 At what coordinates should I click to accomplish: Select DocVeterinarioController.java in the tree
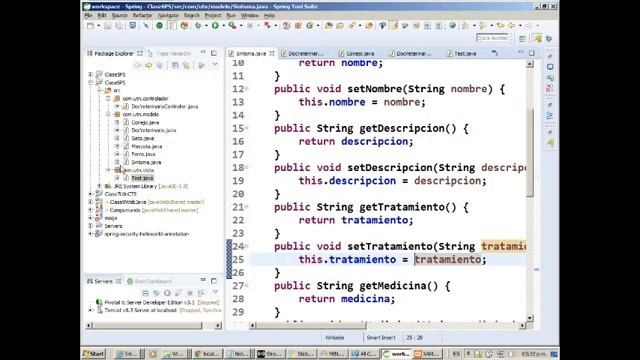(164, 107)
